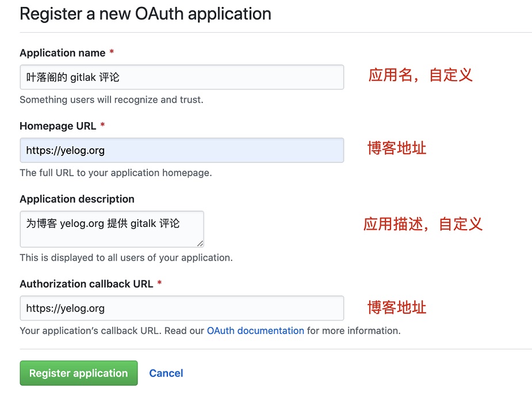
Task: Click the "Authorization callback URL" label
Action: [86, 284]
